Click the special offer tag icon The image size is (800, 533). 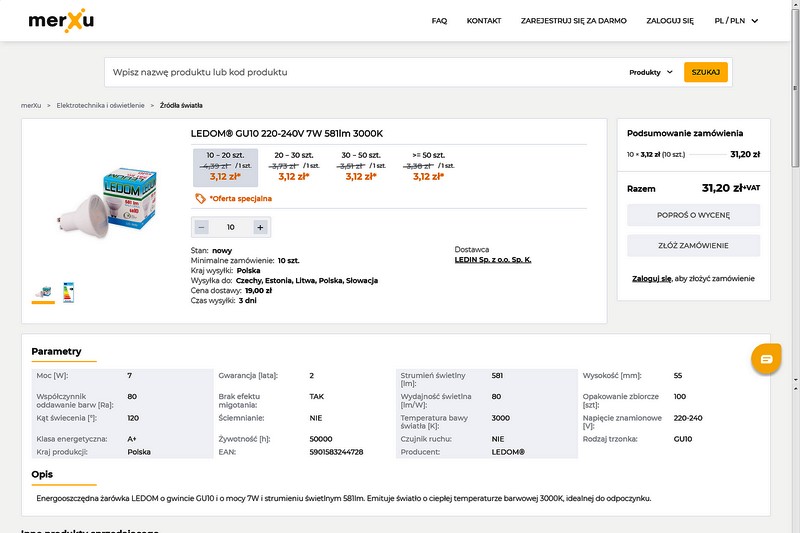[x=200, y=198]
